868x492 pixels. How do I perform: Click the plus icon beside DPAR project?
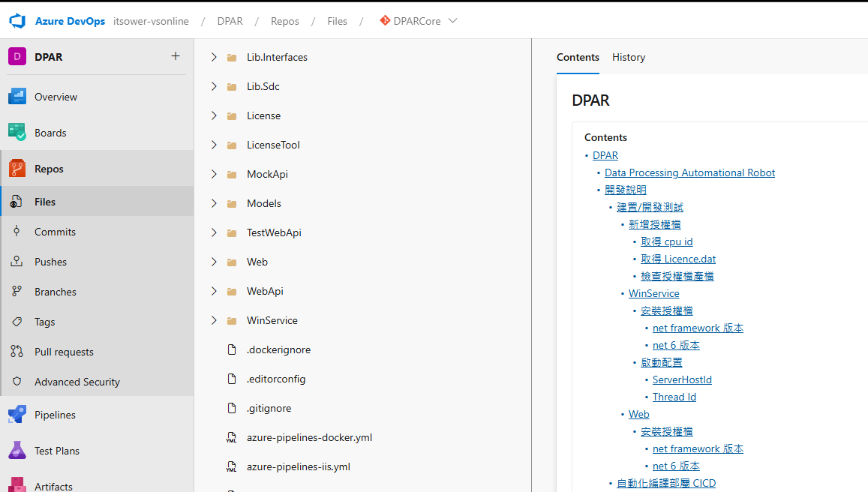176,56
